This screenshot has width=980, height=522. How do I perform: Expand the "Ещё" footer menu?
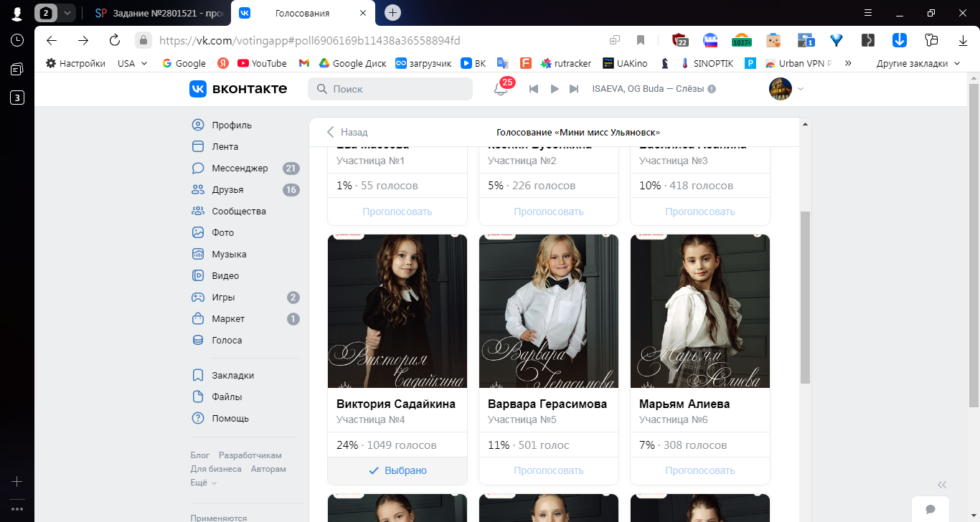(203, 483)
